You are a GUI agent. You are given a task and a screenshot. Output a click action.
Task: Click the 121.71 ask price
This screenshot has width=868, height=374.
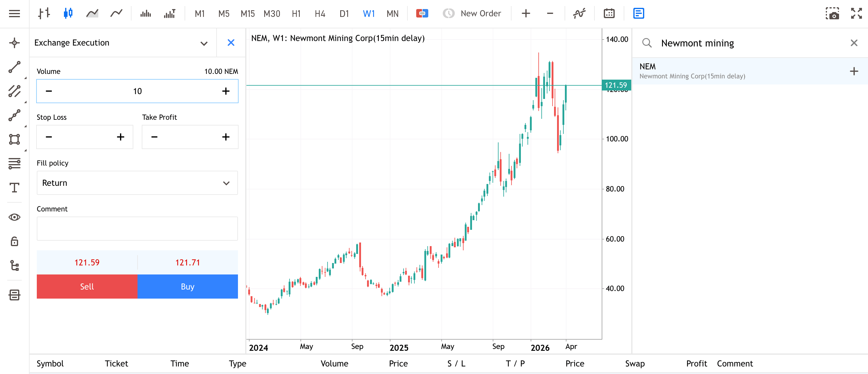click(x=187, y=262)
